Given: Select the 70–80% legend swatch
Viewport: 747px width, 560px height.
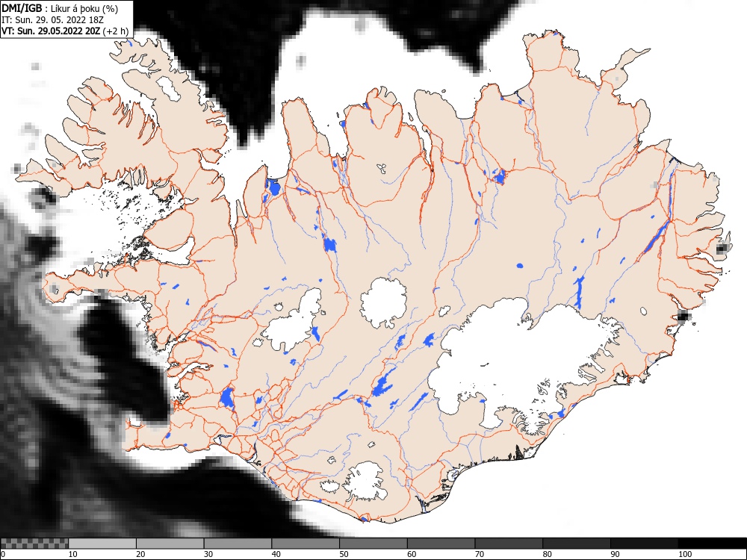Looking at the screenshot, I should [x=509, y=544].
